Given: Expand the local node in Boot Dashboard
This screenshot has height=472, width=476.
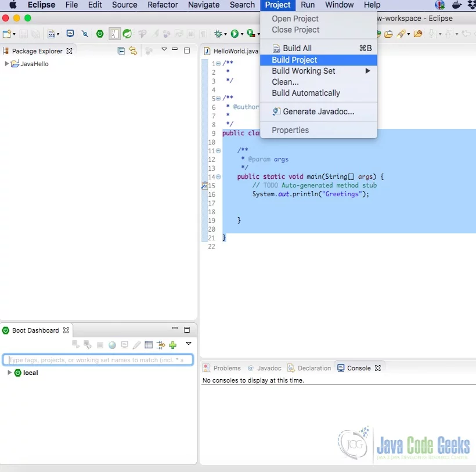Looking at the screenshot, I should point(9,373).
